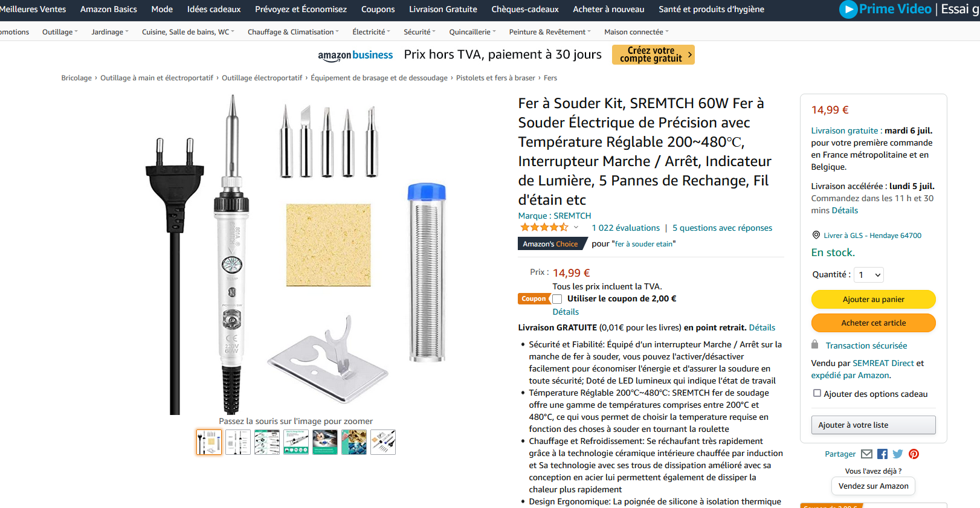Open the Quantité dropdown
The image size is (980, 508).
tap(869, 275)
